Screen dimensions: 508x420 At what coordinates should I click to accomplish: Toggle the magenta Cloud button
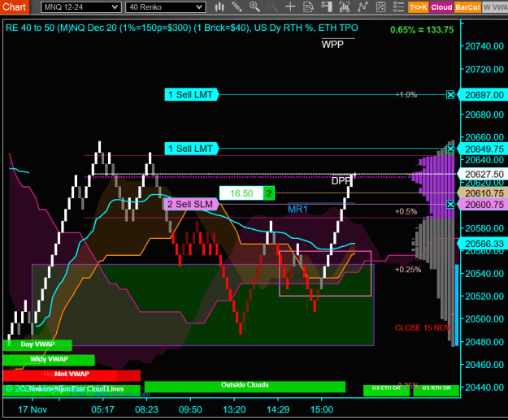click(x=441, y=7)
